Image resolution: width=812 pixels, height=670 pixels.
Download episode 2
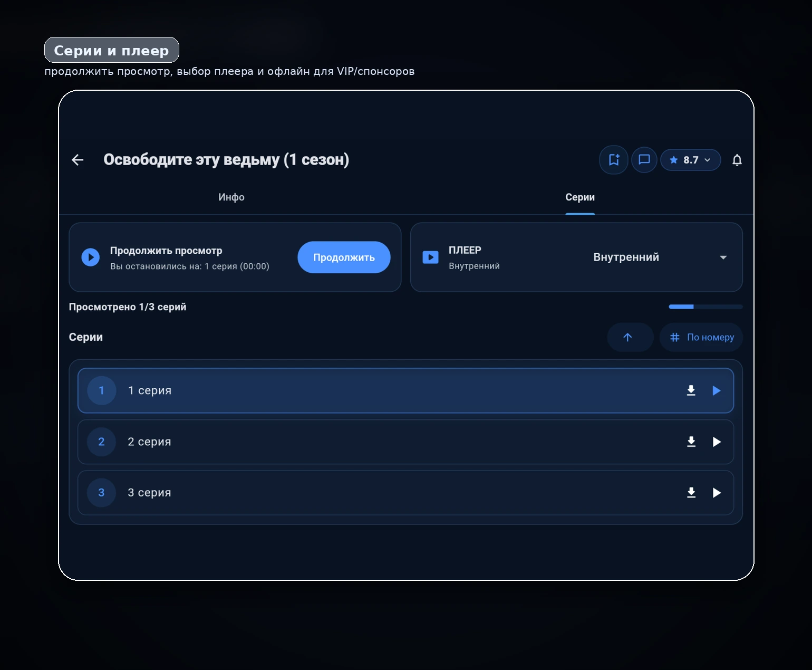tap(691, 442)
